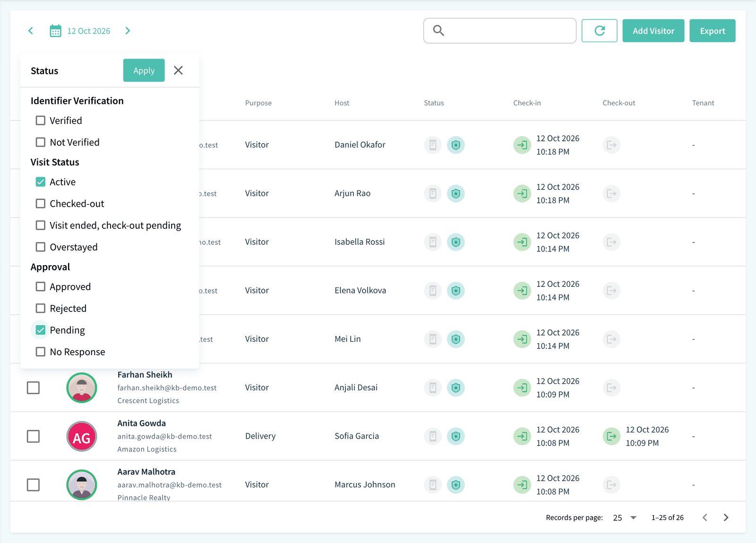Screen dimensions: 756x543
Task: Select Anita Gowda row checkbox
Action: click(x=33, y=436)
